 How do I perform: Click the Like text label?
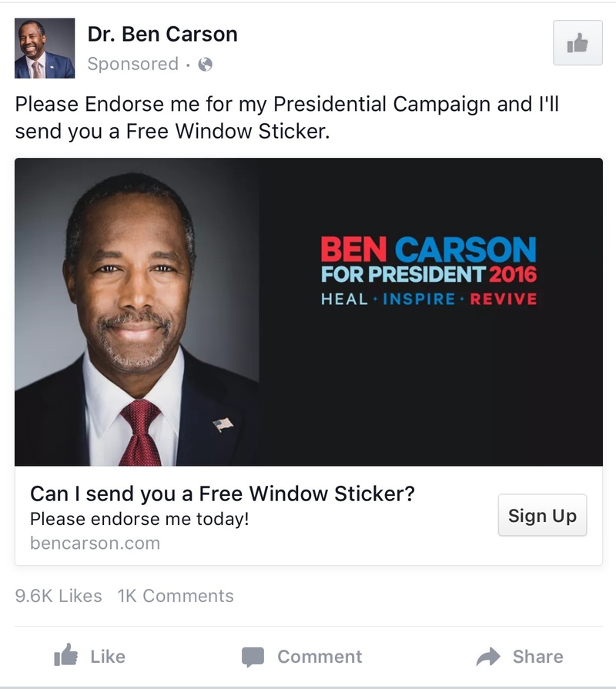click(108, 657)
